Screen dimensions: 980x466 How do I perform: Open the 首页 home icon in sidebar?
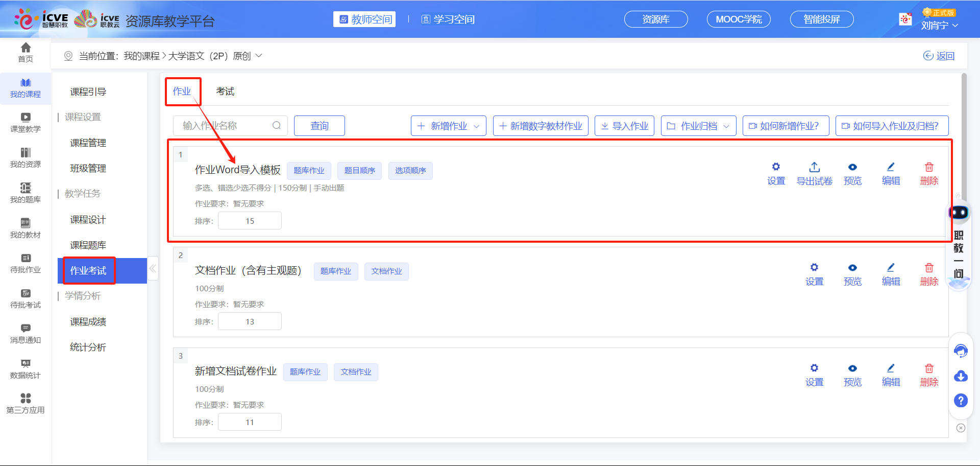click(26, 52)
